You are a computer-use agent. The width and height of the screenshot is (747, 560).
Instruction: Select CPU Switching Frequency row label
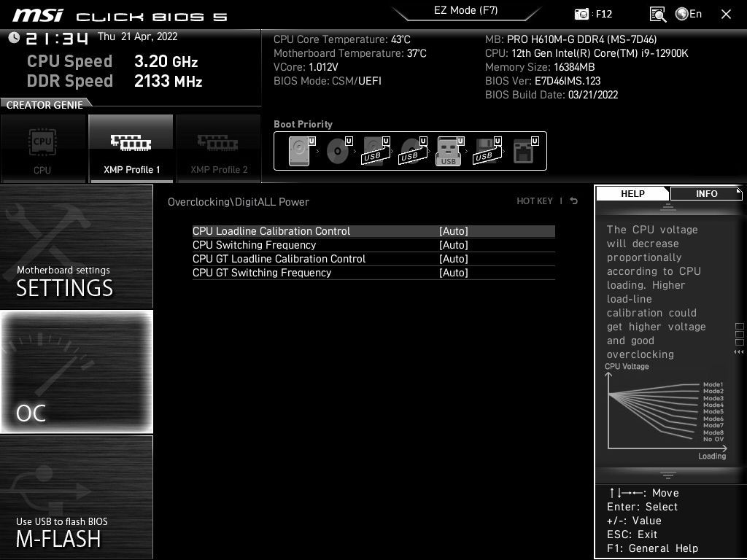point(254,245)
